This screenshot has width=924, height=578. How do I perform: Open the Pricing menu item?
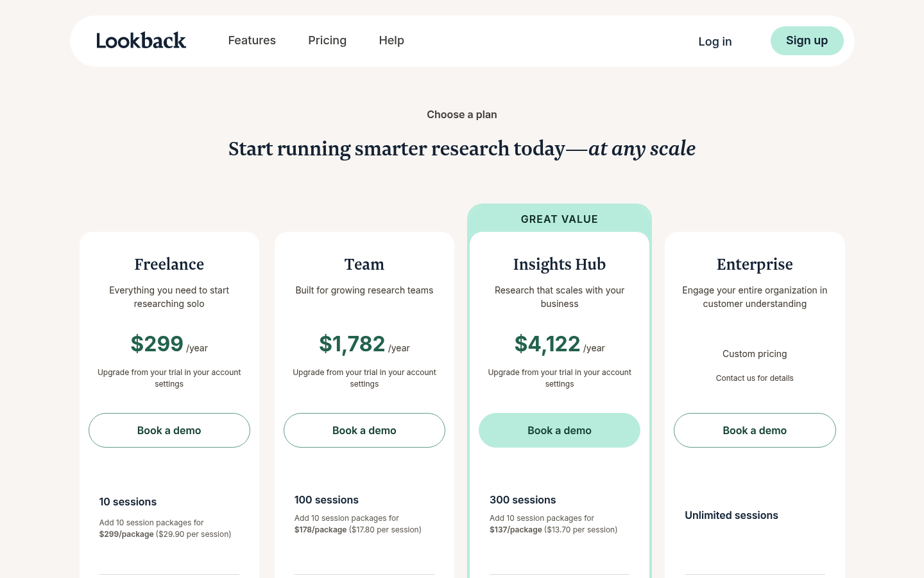click(x=327, y=40)
